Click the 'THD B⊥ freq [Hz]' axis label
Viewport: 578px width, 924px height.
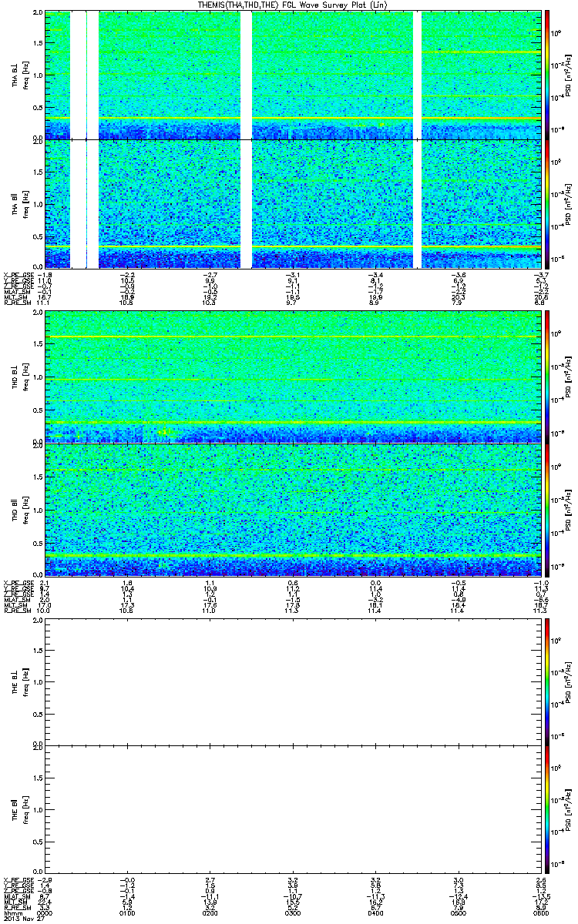click(x=18, y=376)
